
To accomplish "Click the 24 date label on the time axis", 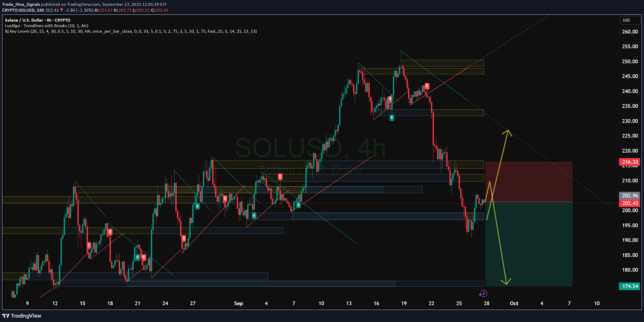I will coord(165,303).
